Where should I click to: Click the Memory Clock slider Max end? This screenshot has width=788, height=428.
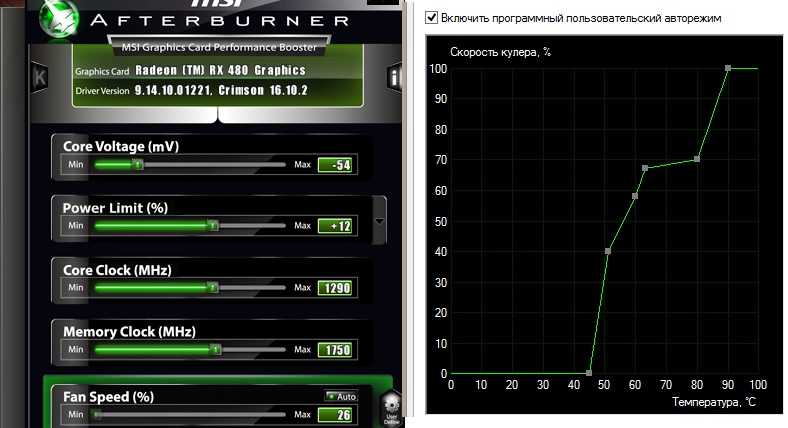[x=303, y=349]
